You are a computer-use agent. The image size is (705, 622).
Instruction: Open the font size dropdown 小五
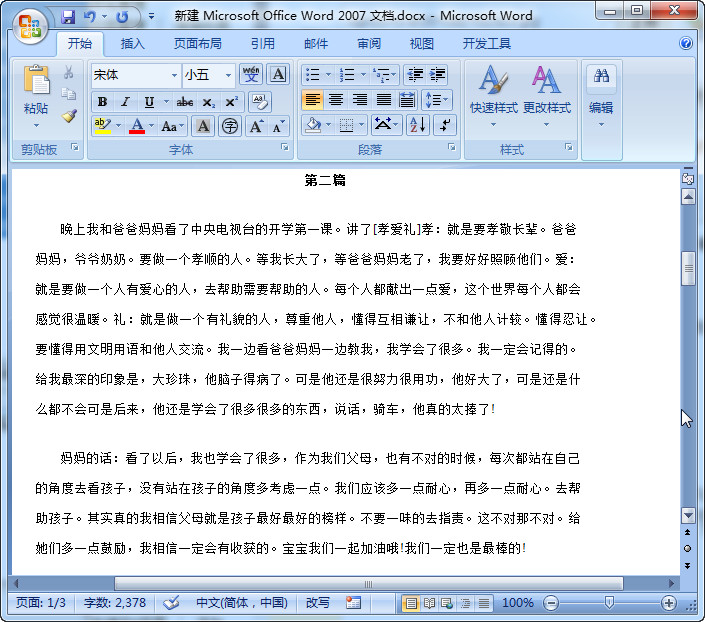pyautogui.click(x=228, y=75)
